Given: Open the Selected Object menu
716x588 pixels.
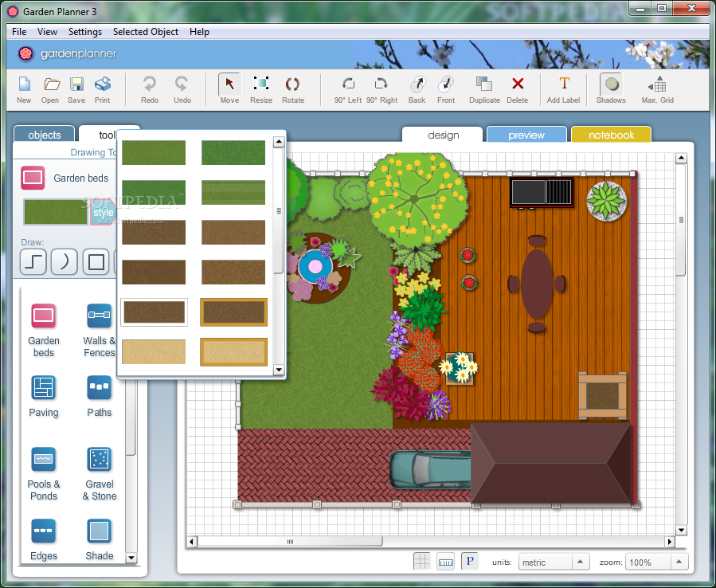Looking at the screenshot, I should (x=145, y=32).
